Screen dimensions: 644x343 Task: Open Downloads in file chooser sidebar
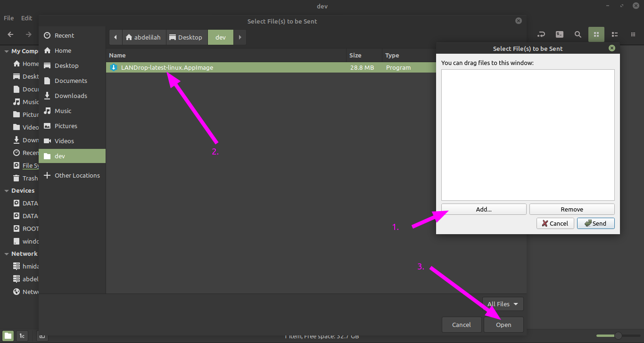click(71, 96)
